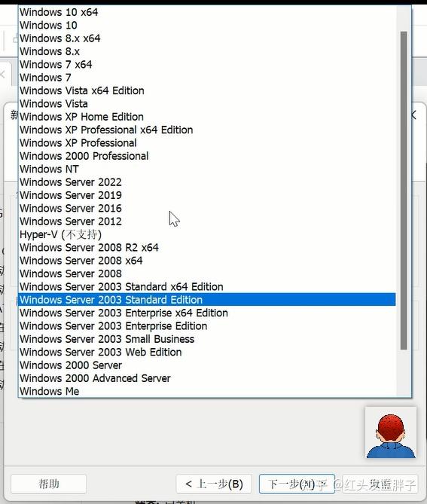
Task: Select Windows Server 2022
Action: click(x=207, y=182)
